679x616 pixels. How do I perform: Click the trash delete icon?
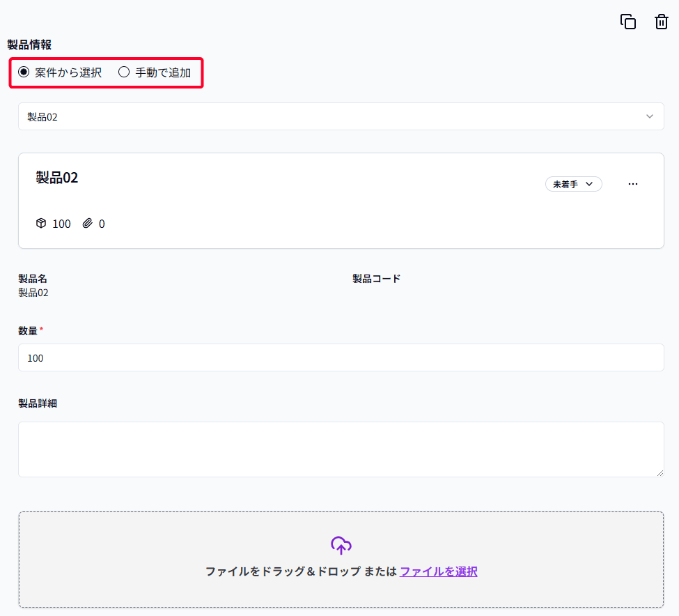(x=662, y=22)
